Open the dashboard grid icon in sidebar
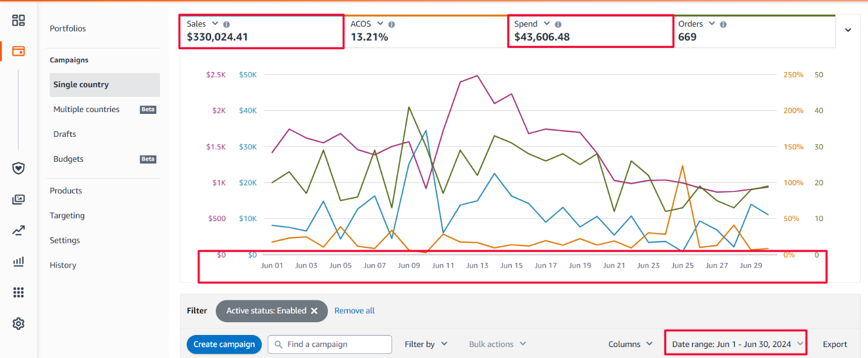Screen dimensions: 868x358 [x=18, y=20]
